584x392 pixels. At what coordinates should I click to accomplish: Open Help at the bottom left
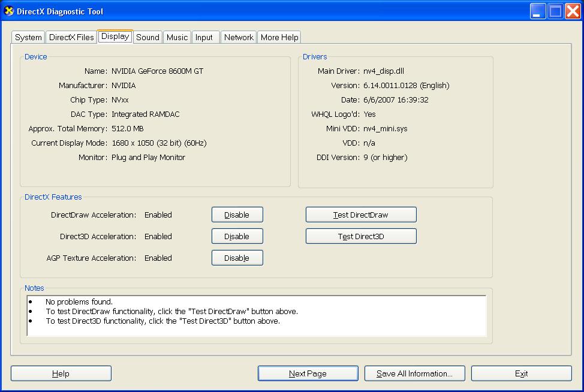[x=61, y=373]
